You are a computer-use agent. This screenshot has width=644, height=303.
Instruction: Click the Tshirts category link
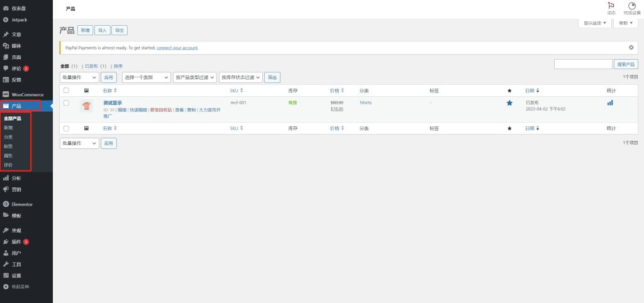tap(365, 102)
